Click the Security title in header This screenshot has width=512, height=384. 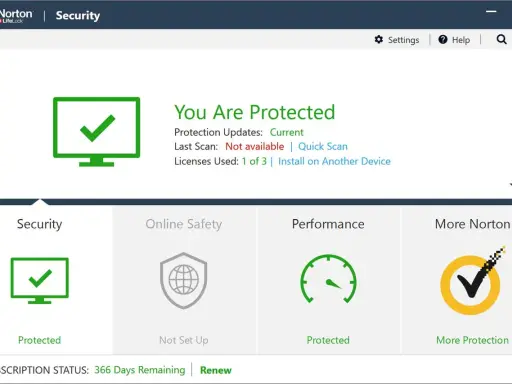click(78, 16)
